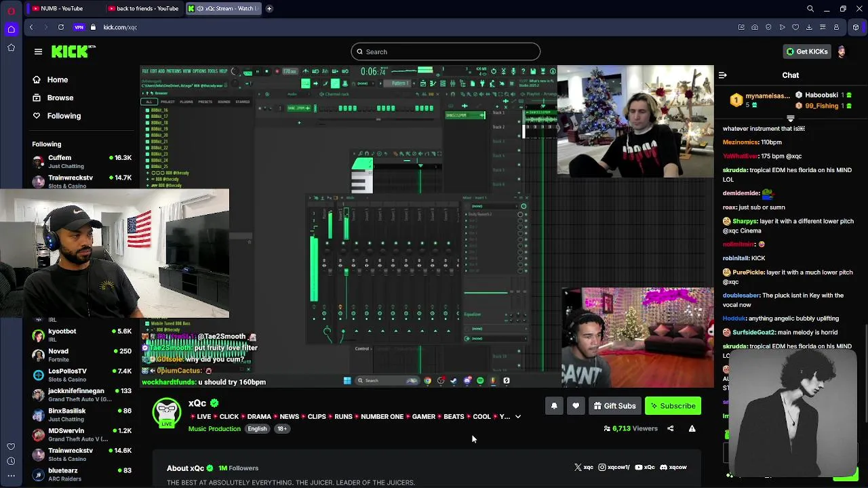Click the 18+ tag
This screenshot has height=488, width=868.
282,428
